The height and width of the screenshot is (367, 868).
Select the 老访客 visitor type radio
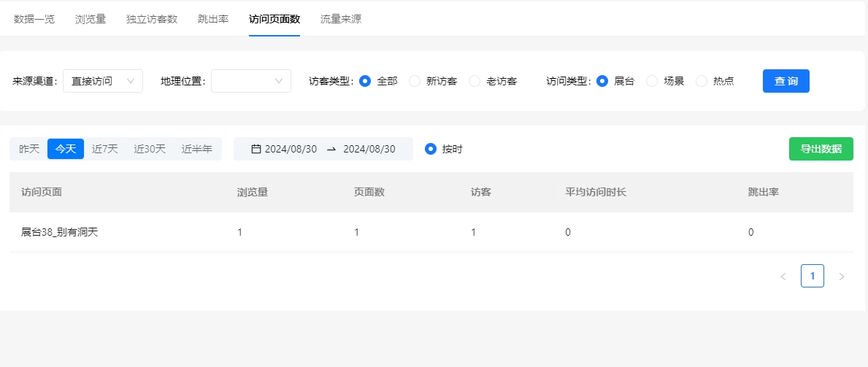[475, 81]
